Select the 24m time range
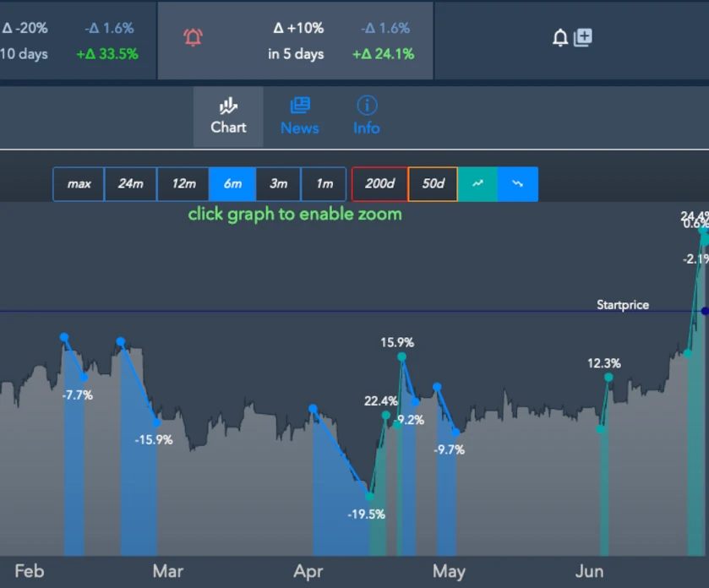 (130, 183)
